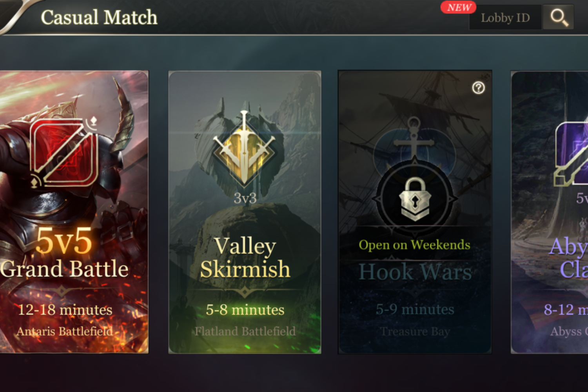This screenshot has width=588, height=392.
Task: Tap the anchor icon on Hook Wars card
Action: pyautogui.click(x=414, y=138)
